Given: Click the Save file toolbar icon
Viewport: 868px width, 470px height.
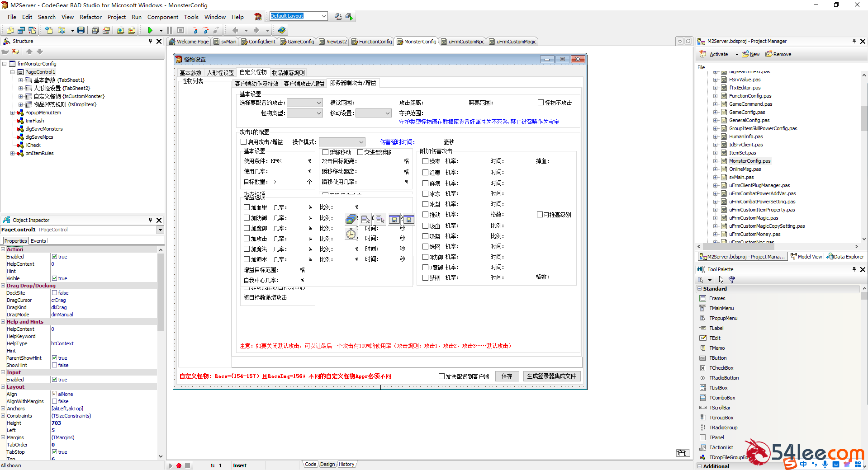Looking at the screenshot, I should pos(81,30).
